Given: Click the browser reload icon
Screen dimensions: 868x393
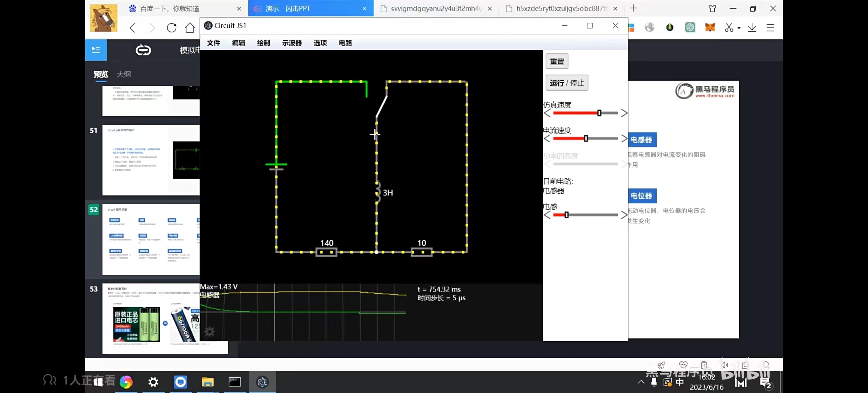Looking at the screenshot, I should click(172, 28).
